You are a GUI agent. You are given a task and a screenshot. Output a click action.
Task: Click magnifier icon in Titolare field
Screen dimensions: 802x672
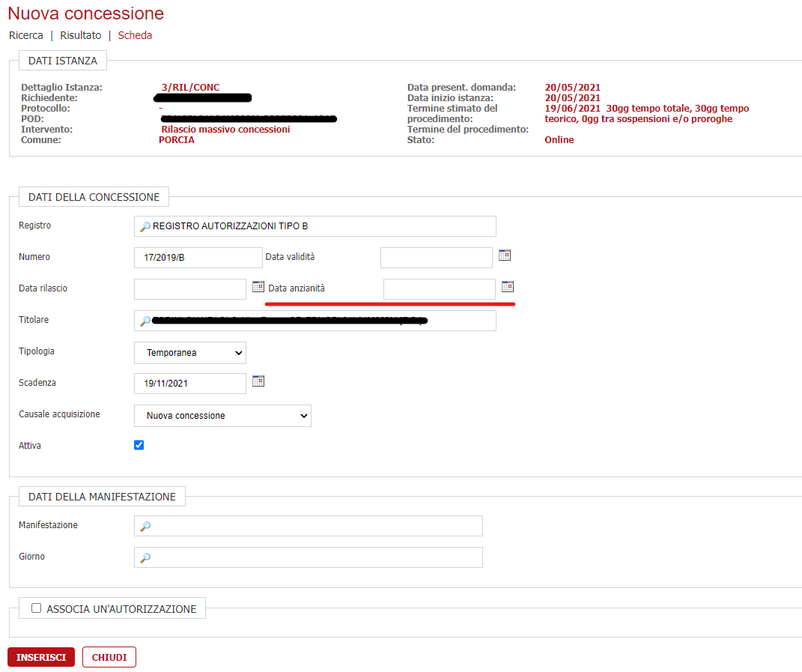click(x=145, y=321)
